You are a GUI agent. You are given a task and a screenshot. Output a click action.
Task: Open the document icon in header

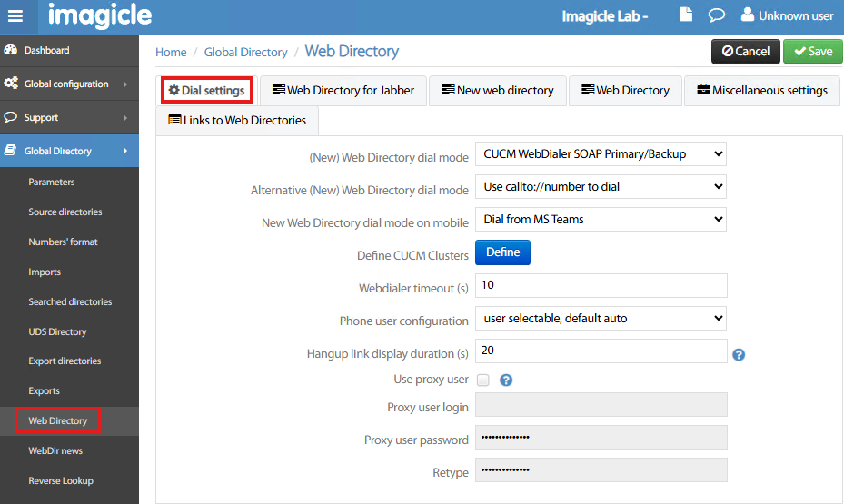tap(686, 15)
